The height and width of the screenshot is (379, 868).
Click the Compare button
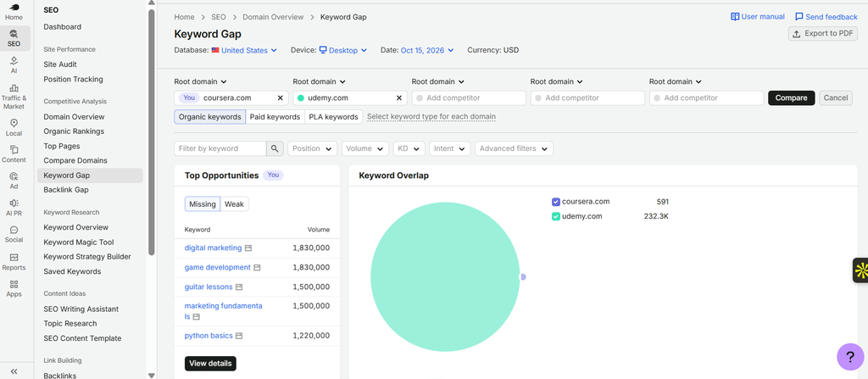click(x=792, y=98)
